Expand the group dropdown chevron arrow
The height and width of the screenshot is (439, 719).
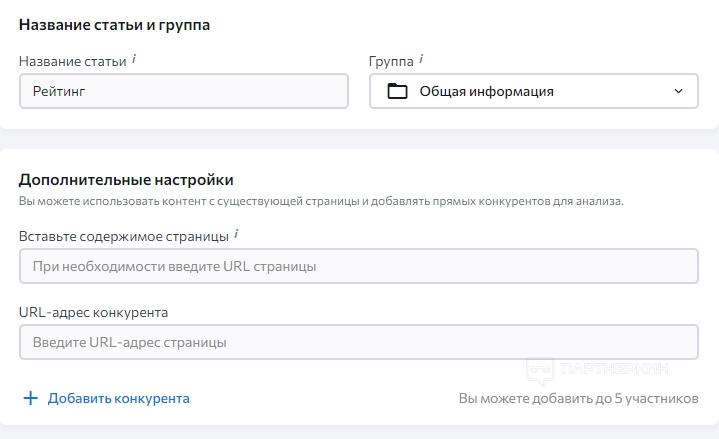[679, 92]
